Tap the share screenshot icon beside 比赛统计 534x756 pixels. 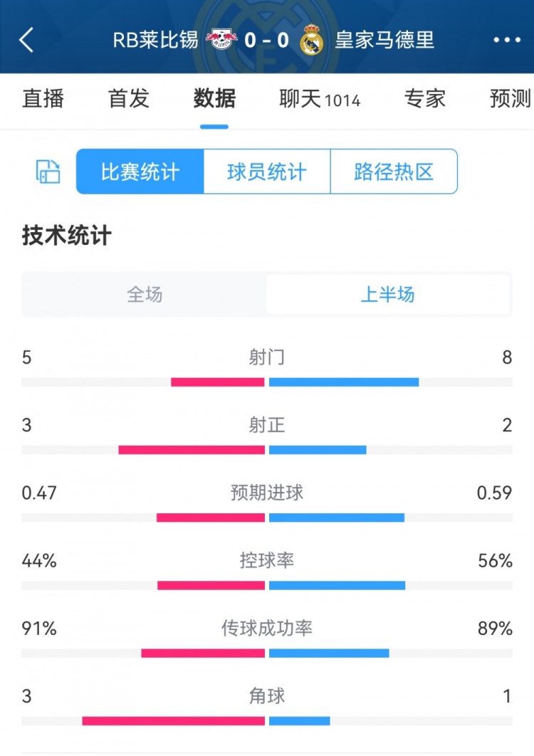(48, 172)
